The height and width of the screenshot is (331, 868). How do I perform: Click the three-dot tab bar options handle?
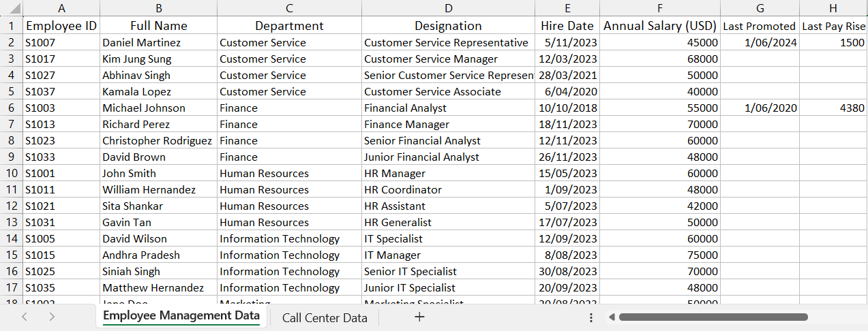click(591, 317)
